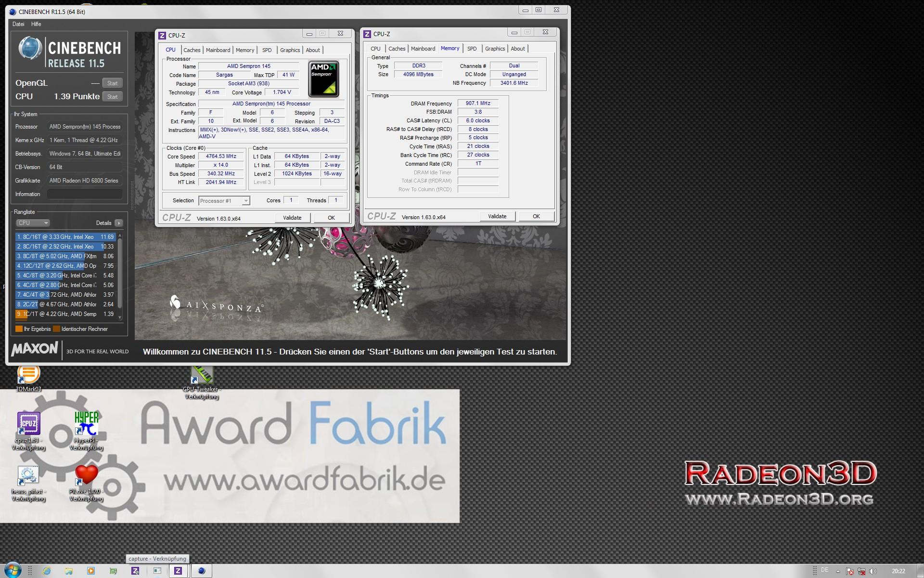Open the PiLove 1.0.0 desktop shortcut
Viewport: 924px width, 578px height.
coord(86,484)
